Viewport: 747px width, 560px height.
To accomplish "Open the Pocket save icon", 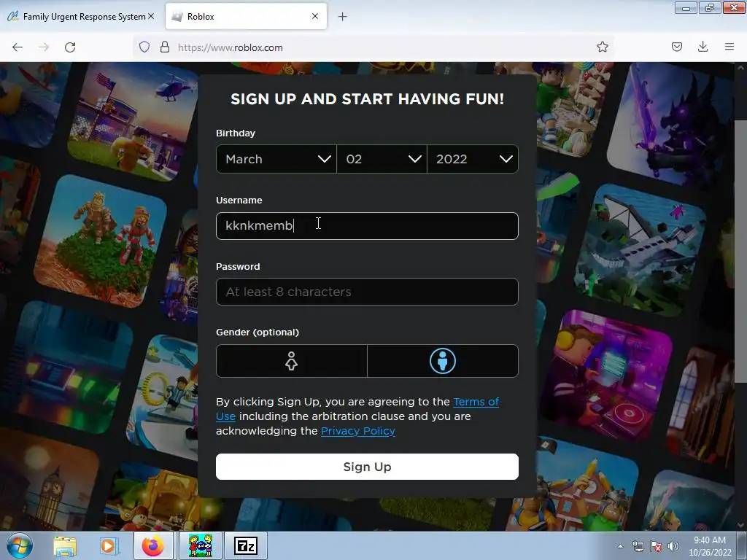I will [677, 47].
